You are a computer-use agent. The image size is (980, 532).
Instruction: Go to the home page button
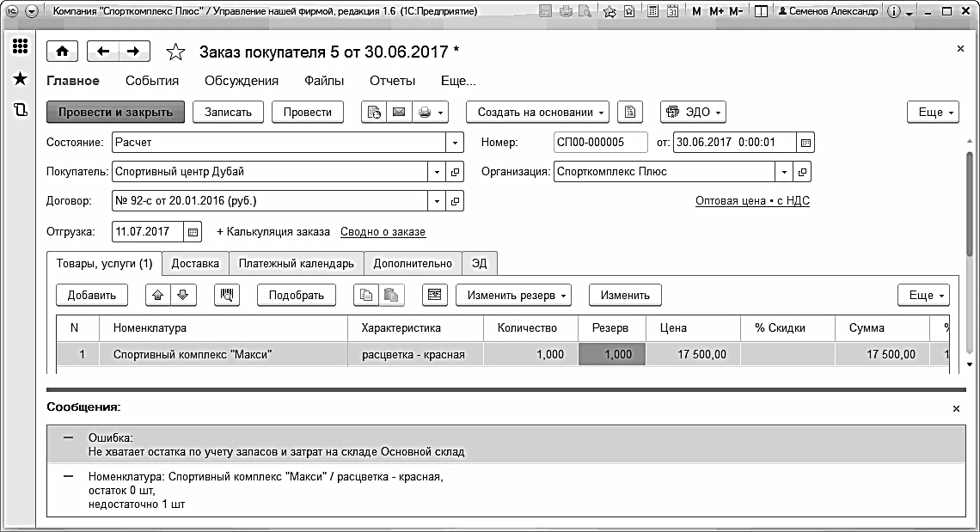point(63,52)
